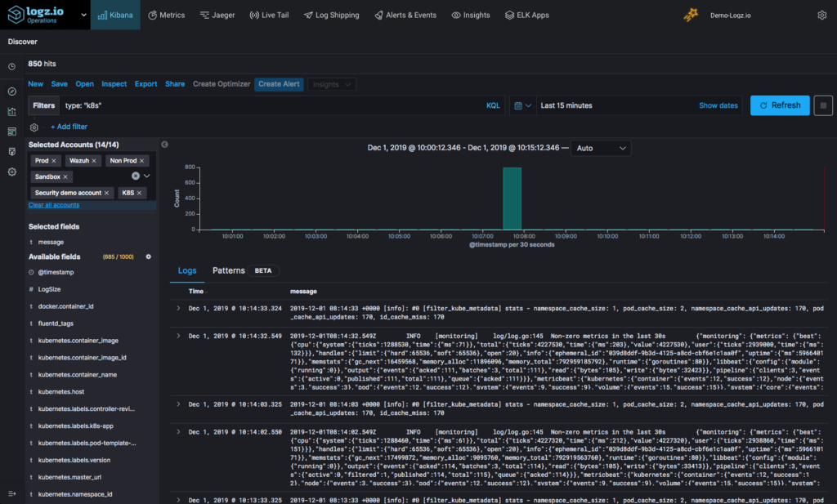This screenshot has width=837, height=504.
Task: Click the Clear all accounts link
Action: [55, 205]
